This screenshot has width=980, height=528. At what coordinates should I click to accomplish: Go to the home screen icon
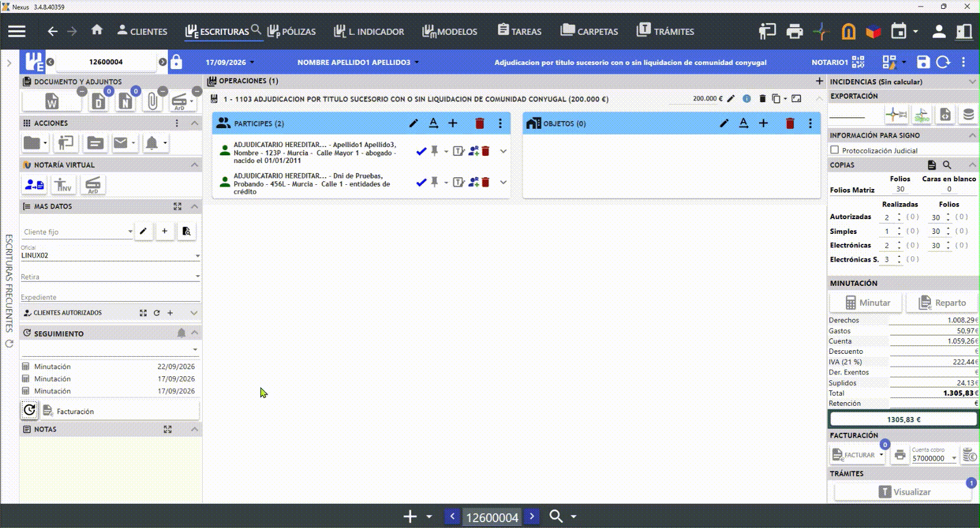97,30
